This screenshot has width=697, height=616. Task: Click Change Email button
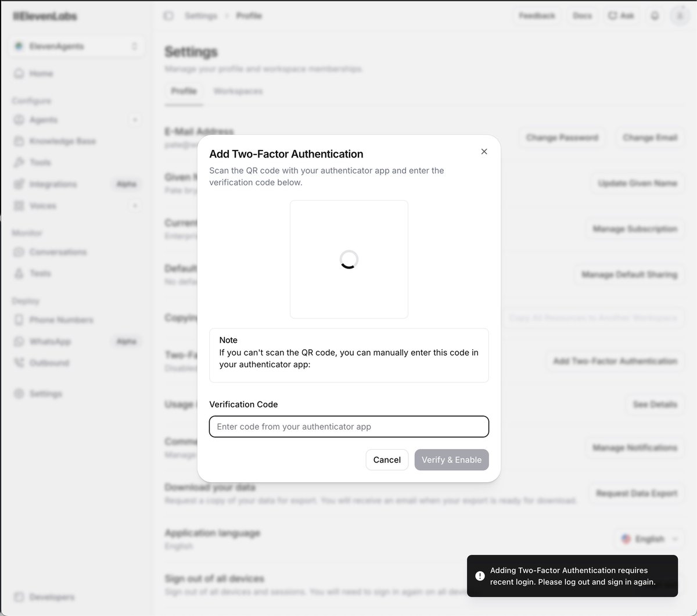coord(650,138)
